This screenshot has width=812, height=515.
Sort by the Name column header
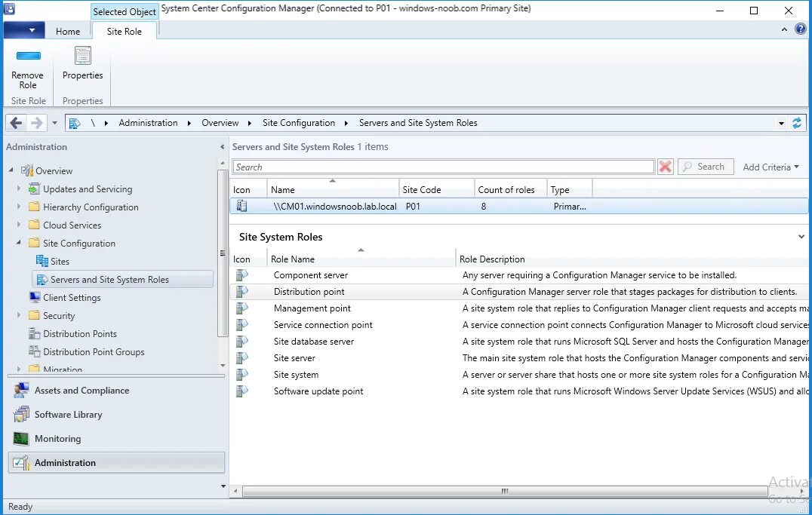pyautogui.click(x=333, y=189)
